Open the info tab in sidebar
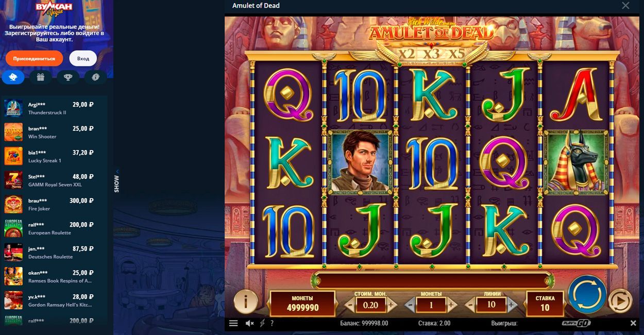The width and height of the screenshot is (644, 335). 95,77
